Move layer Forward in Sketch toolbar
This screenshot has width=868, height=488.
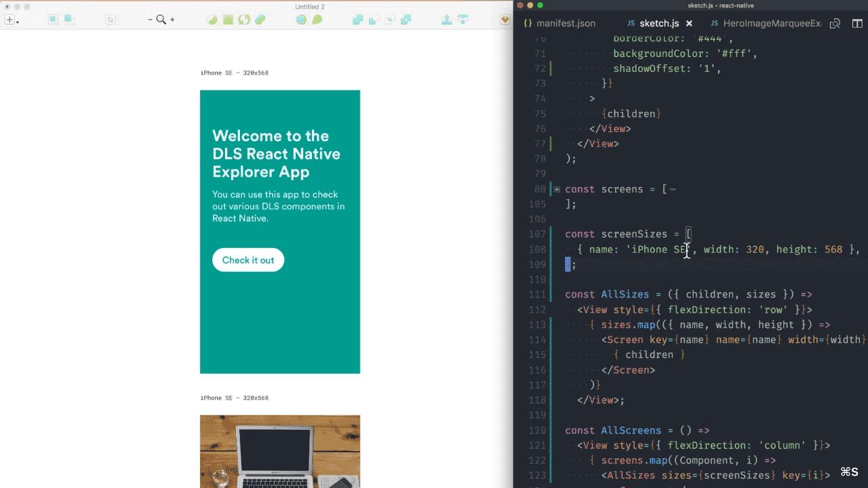click(x=446, y=20)
